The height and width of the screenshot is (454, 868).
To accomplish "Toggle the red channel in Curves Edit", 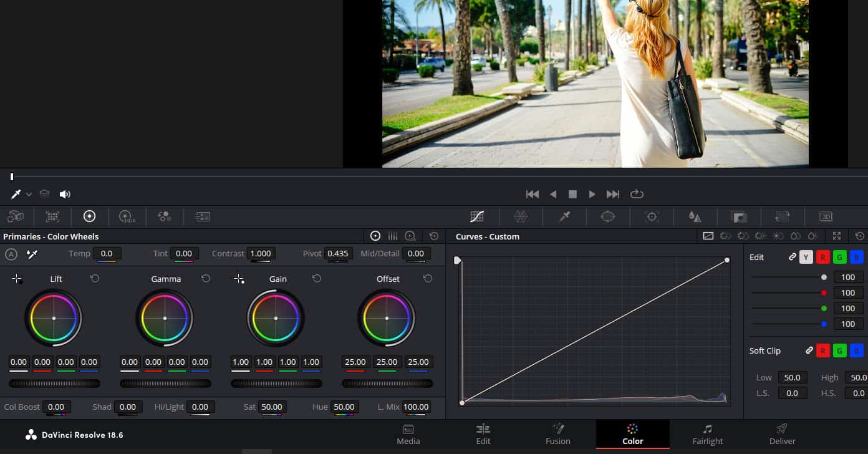I will coord(822,256).
